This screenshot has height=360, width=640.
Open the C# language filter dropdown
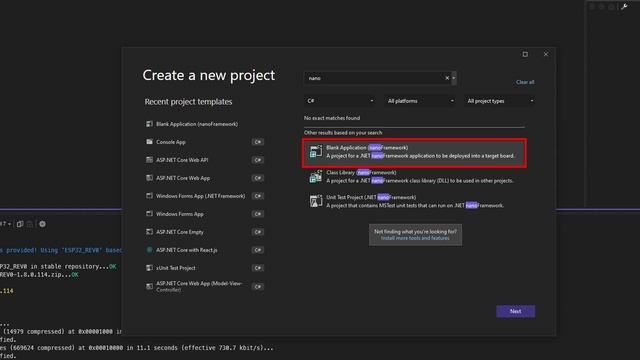[340, 101]
